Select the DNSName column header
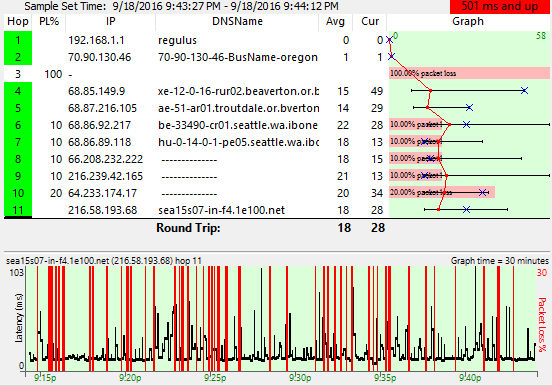The height and width of the screenshot is (386, 552). point(237,22)
